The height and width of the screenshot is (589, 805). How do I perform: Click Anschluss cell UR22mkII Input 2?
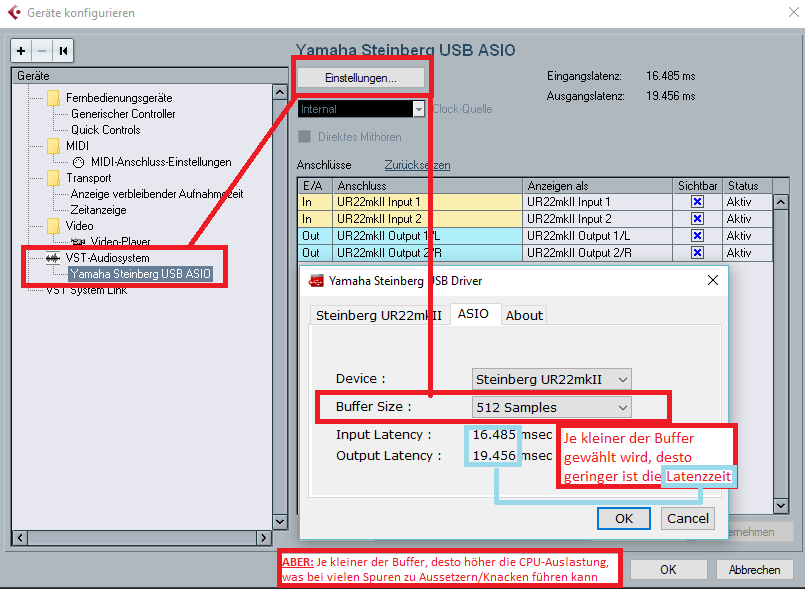(428, 219)
